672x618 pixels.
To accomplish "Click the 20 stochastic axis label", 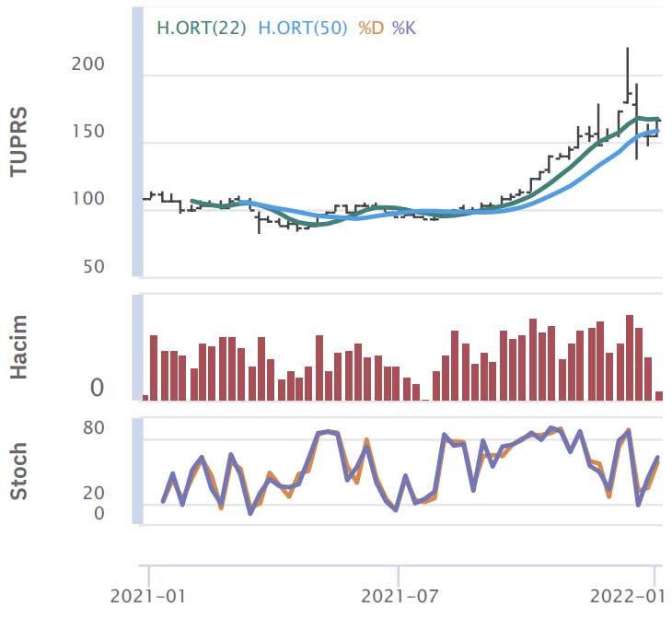I will (94, 493).
